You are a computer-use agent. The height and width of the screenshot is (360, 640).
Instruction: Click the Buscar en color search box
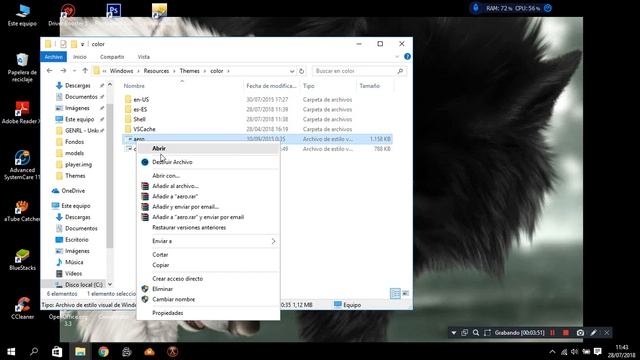pos(360,71)
